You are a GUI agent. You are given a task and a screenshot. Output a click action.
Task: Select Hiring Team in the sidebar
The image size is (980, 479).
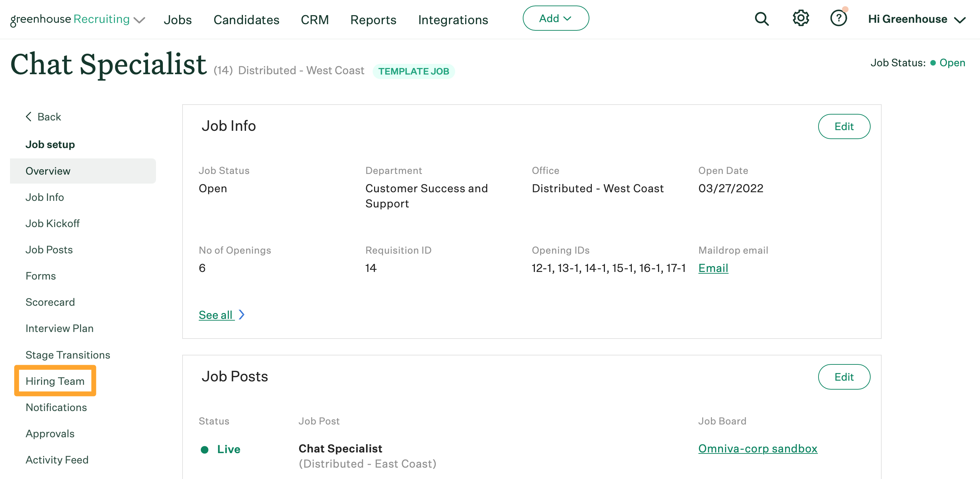point(55,381)
